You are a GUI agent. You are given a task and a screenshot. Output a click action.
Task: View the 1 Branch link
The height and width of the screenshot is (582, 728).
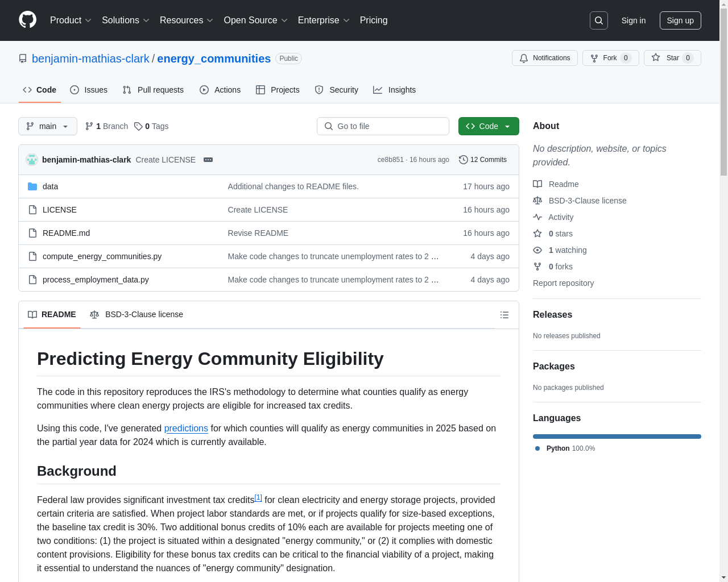(x=107, y=126)
